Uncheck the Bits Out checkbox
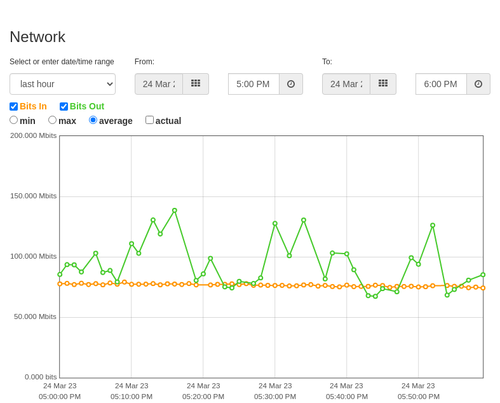 click(64, 106)
